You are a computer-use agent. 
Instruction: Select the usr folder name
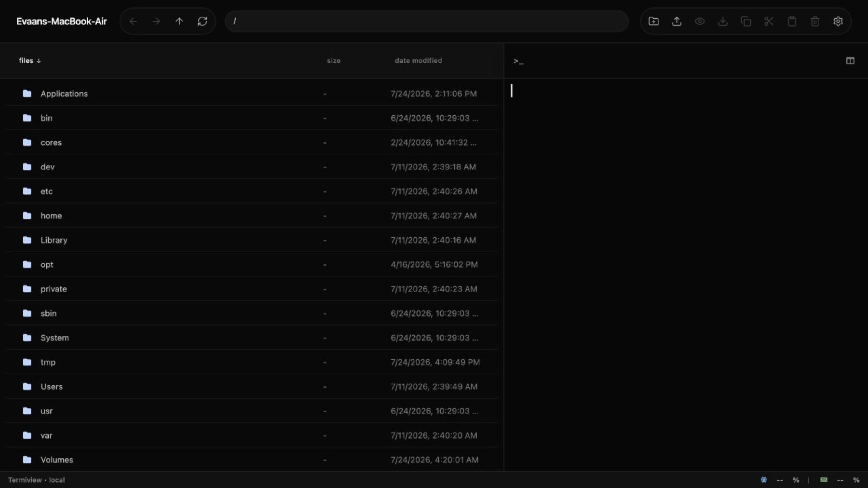(x=46, y=411)
